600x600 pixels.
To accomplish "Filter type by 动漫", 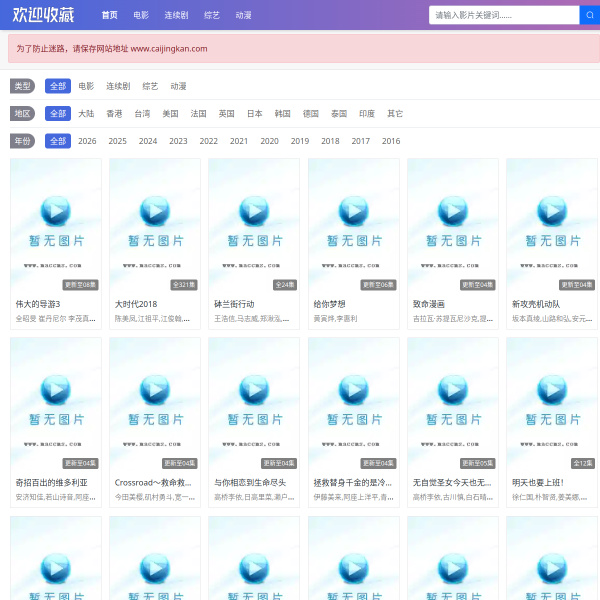I will click(x=178, y=86).
